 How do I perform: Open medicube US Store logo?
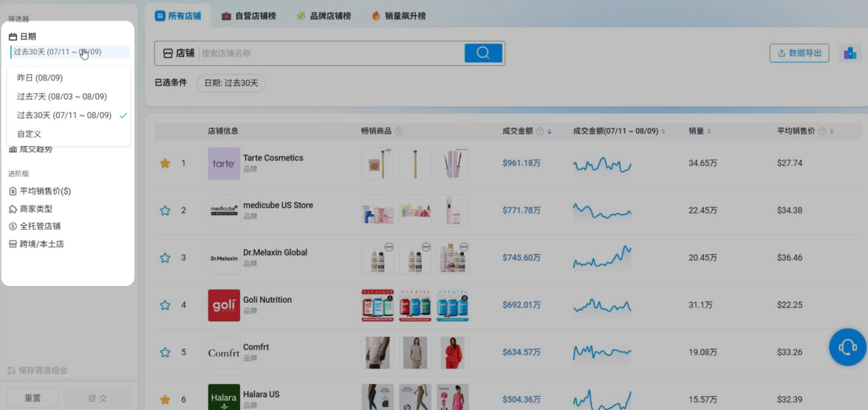[224, 211]
